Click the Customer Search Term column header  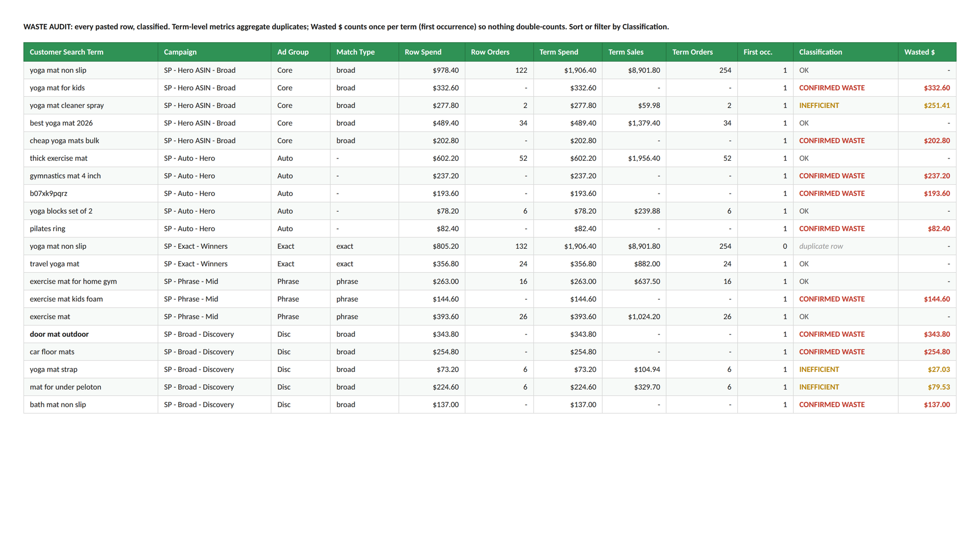(x=90, y=52)
